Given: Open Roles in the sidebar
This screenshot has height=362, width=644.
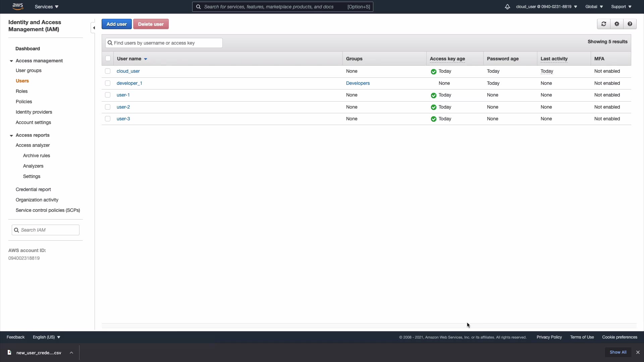Looking at the screenshot, I should coord(21,91).
